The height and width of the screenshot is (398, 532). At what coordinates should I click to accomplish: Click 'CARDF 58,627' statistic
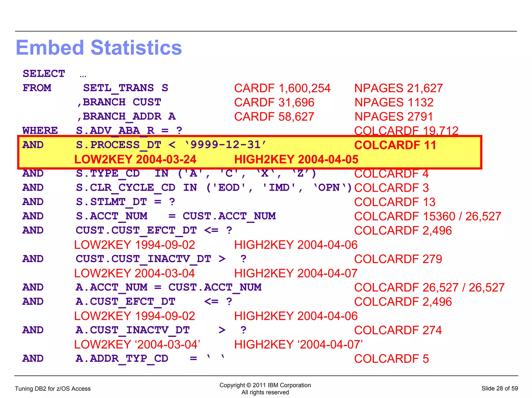[x=274, y=117]
